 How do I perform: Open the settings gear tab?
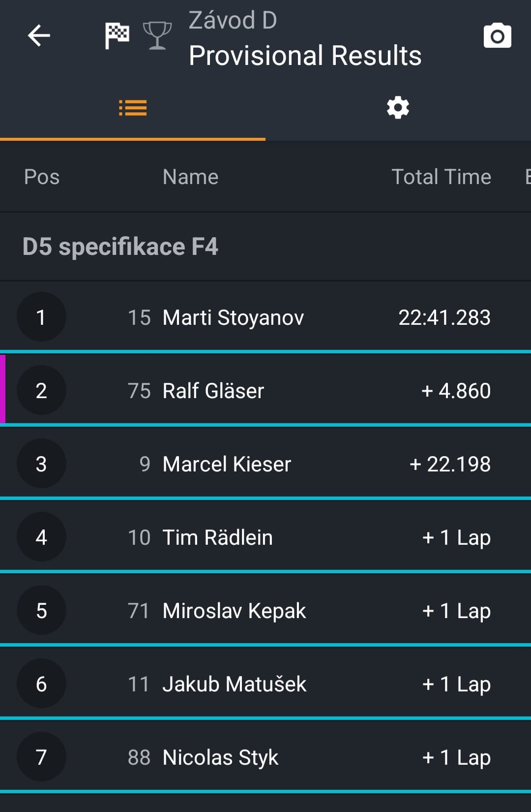point(398,108)
